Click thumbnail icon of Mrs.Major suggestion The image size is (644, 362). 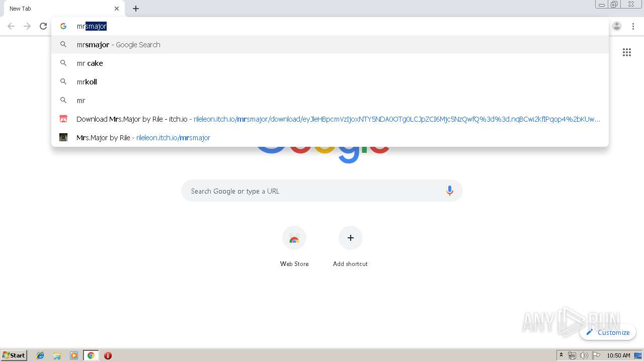pos(63,137)
